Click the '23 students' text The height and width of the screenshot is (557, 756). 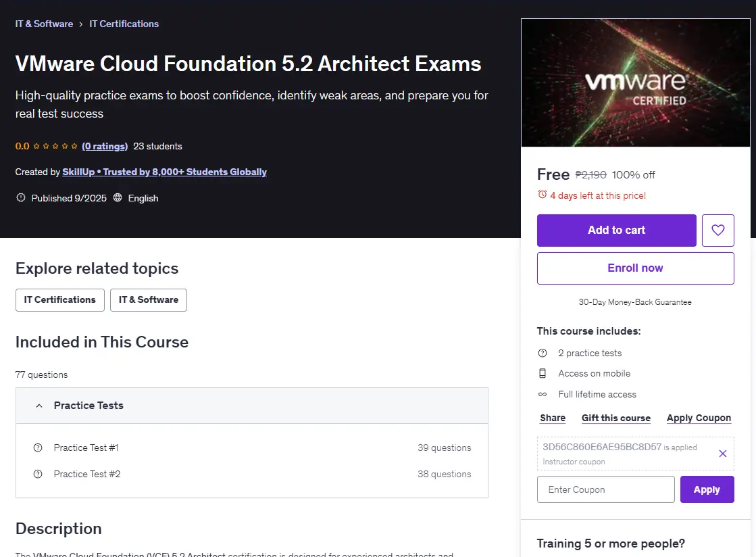coord(157,146)
